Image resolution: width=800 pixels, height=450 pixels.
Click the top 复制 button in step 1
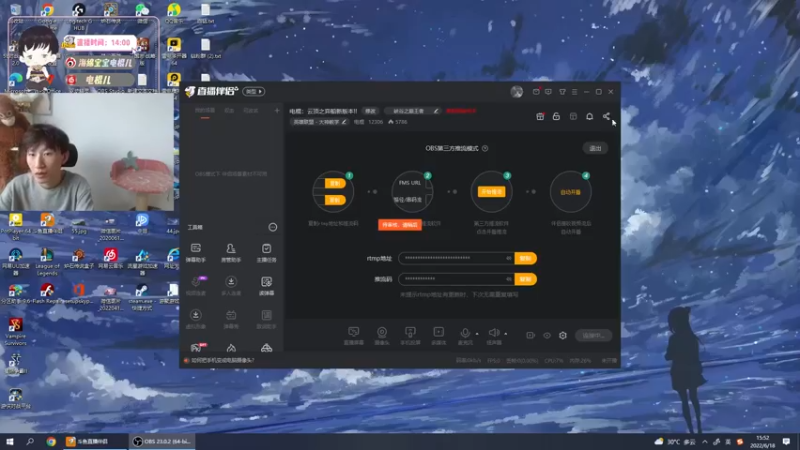(335, 184)
